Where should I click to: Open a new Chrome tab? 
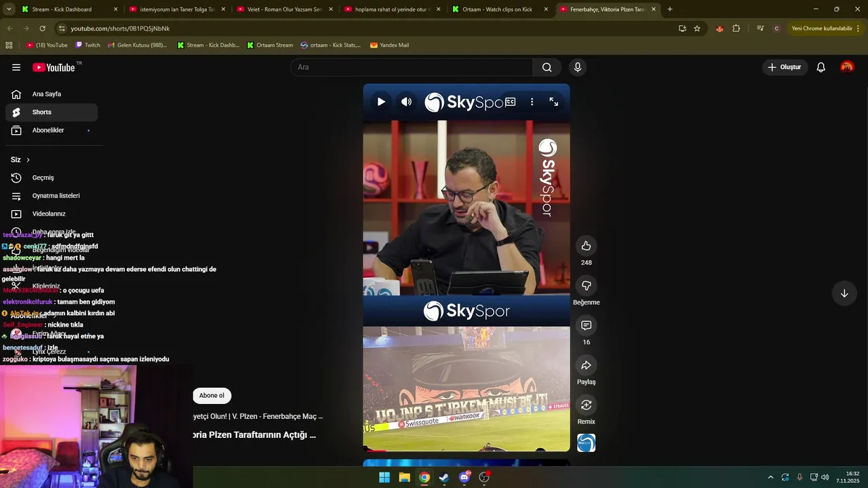(670, 9)
